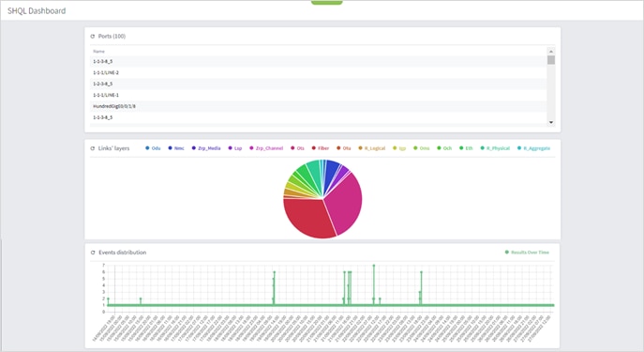Toggle the Lsp legend entry
Viewport: 644px width, 352px height.
pos(235,148)
